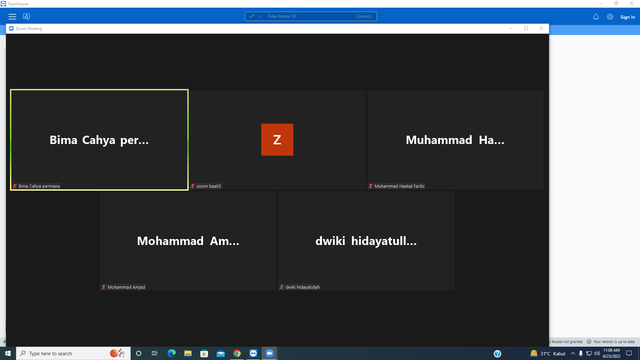
Task: Open the Windows Start menu
Action: (x=8, y=353)
